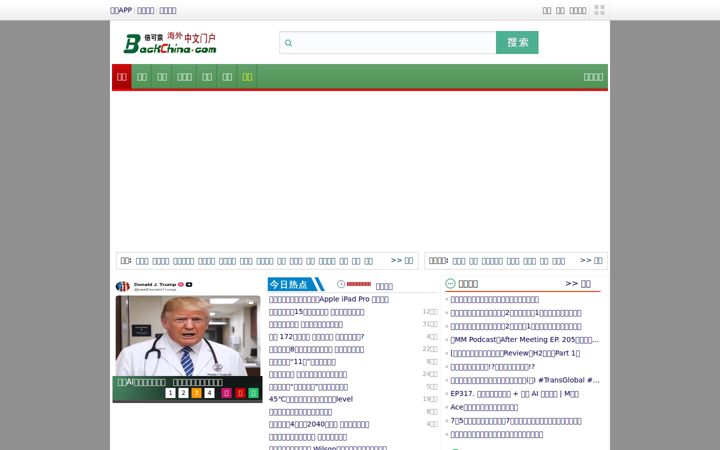Viewport: 720px width, 450px height.
Task: Open the list entry starting with Ace
Action: (484, 407)
